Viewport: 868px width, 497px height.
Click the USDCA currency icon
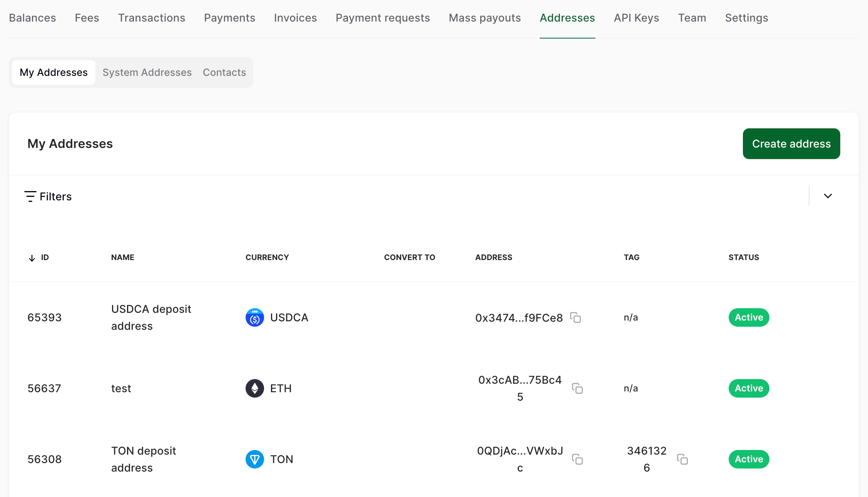[x=255, y=317]
